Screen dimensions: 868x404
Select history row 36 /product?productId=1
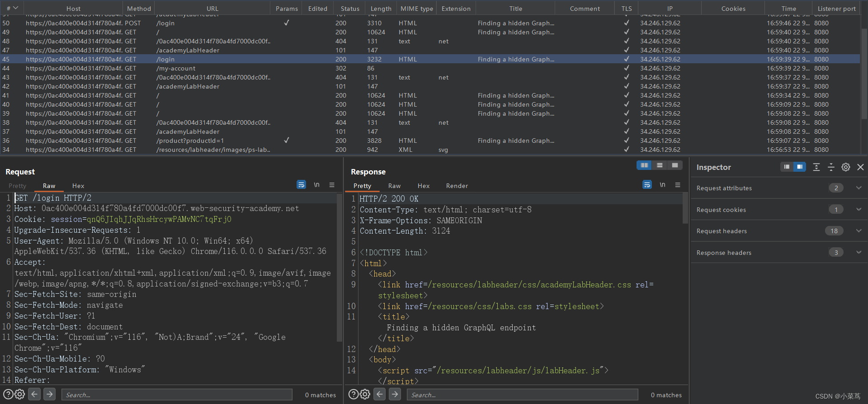[x=430, y=141]
